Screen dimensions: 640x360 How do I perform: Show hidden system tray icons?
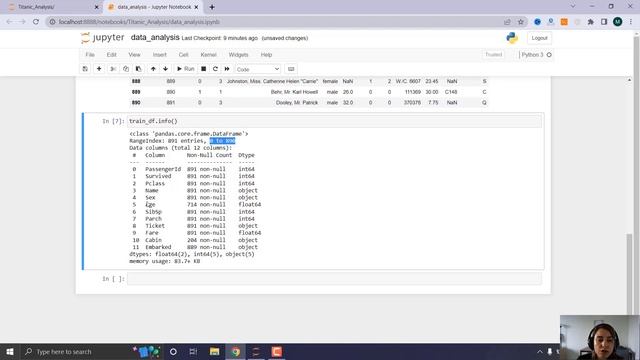coord(540,351)
